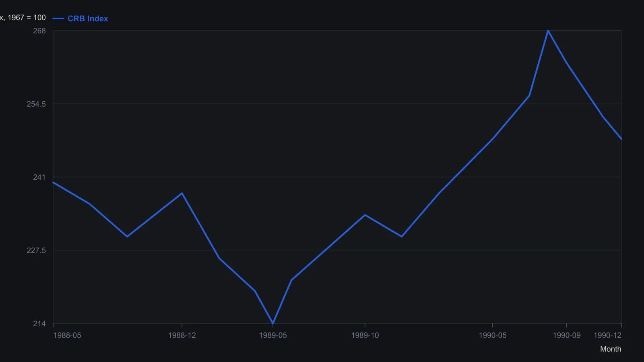
Task: Select the 268 y-axis label
Action: [x=39, y=31]
